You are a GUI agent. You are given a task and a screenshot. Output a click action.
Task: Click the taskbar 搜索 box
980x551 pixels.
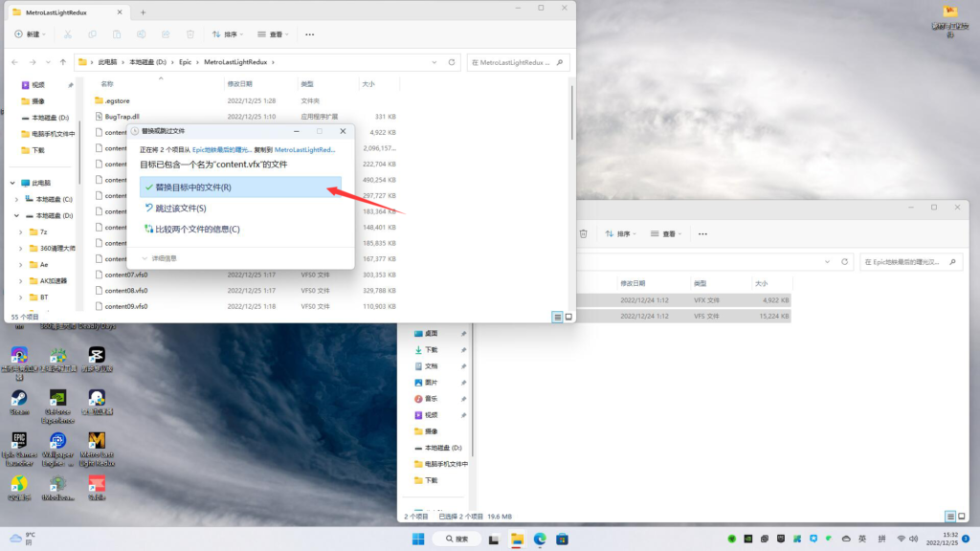coord(457,540)
